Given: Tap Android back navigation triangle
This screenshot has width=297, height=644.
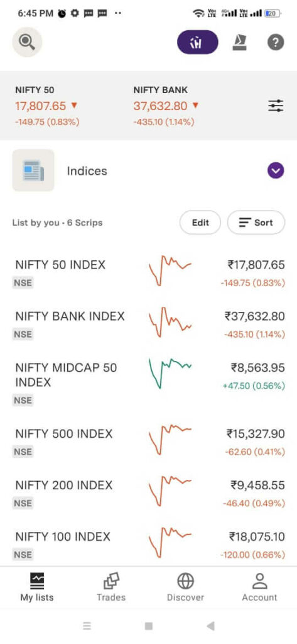Looking at the screenshot, I should pos(210,626).
